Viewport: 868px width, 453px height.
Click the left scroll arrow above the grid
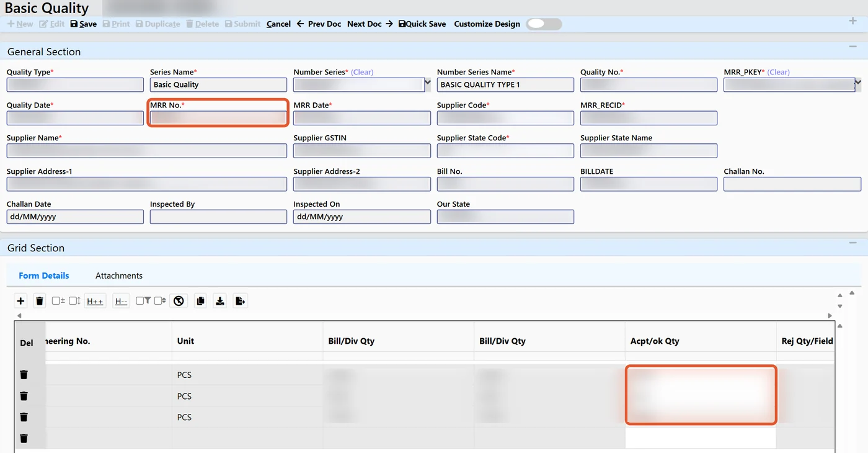click(x=19, y=316)
